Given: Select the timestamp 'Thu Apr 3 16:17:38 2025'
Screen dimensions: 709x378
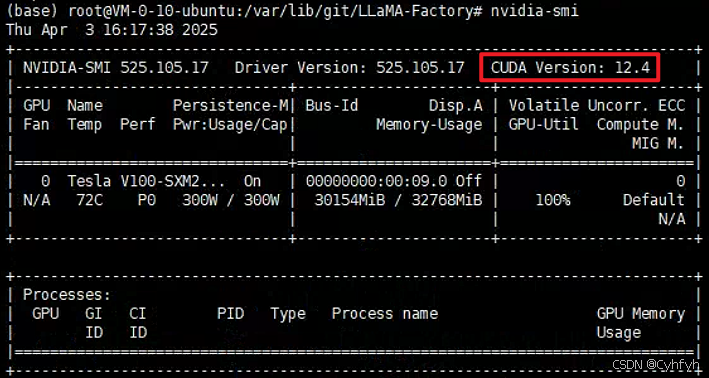Looking at the screenshot, I should [x=112, y=30].
